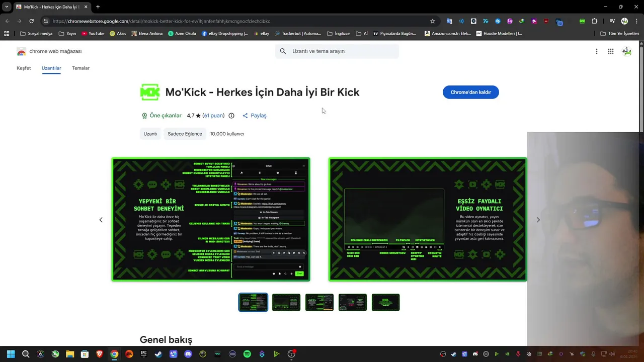Open Tüm Yer İşaretleri folder
This screenshot has width=644, height=362.
619,34
